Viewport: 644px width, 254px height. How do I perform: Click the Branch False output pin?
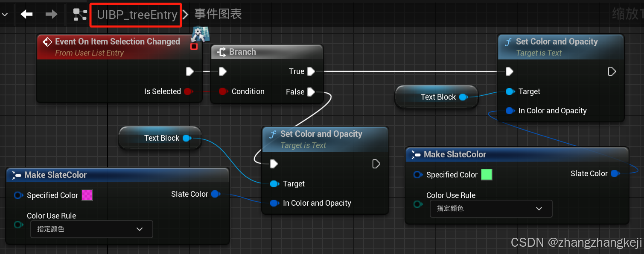311,92
